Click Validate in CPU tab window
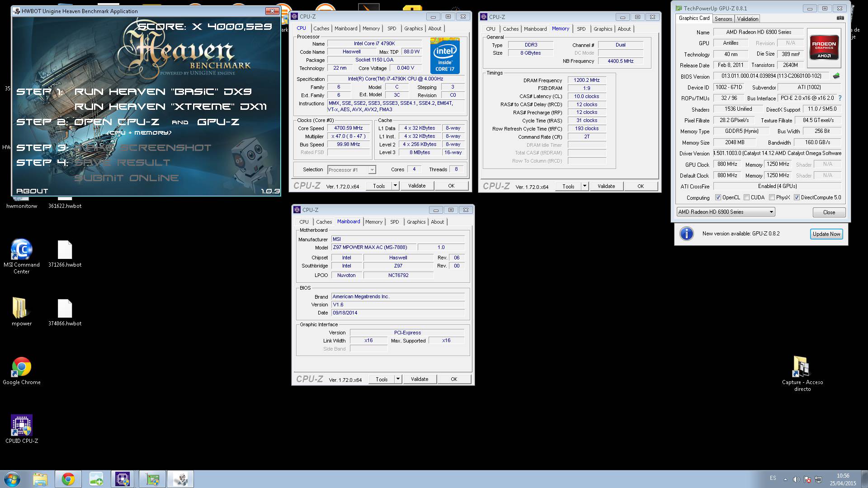 pyautogui.click(x=417, y=186)
